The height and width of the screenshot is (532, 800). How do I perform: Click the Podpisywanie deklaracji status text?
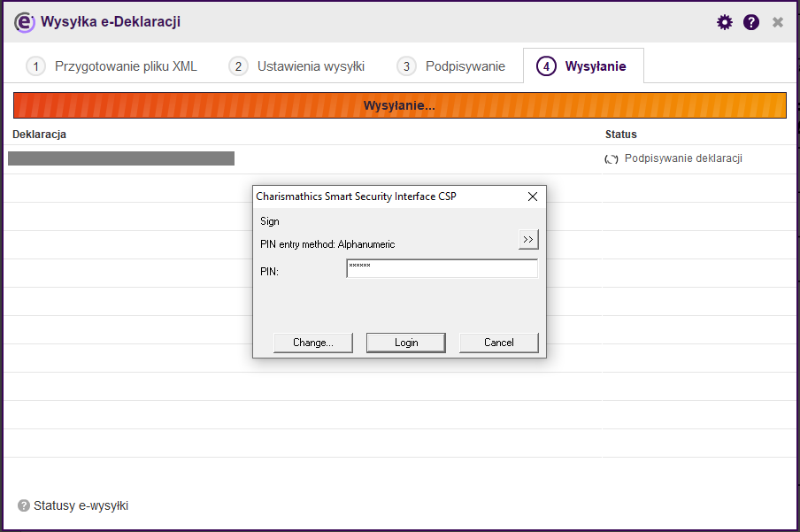coord(683,158)
